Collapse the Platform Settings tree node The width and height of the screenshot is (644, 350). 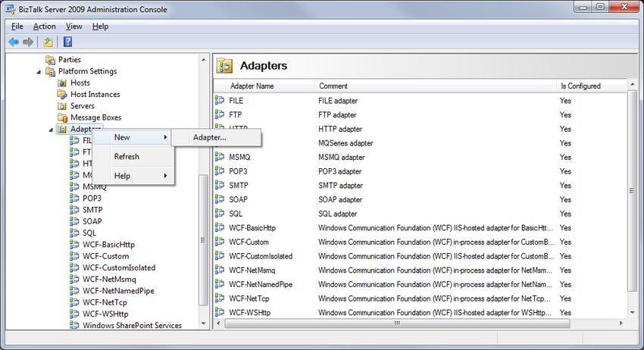tap(39, 72)
